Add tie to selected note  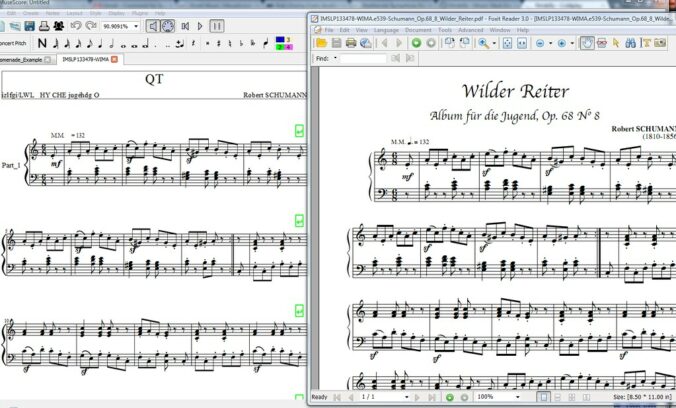pyautogui.click(x=180, y=43)
